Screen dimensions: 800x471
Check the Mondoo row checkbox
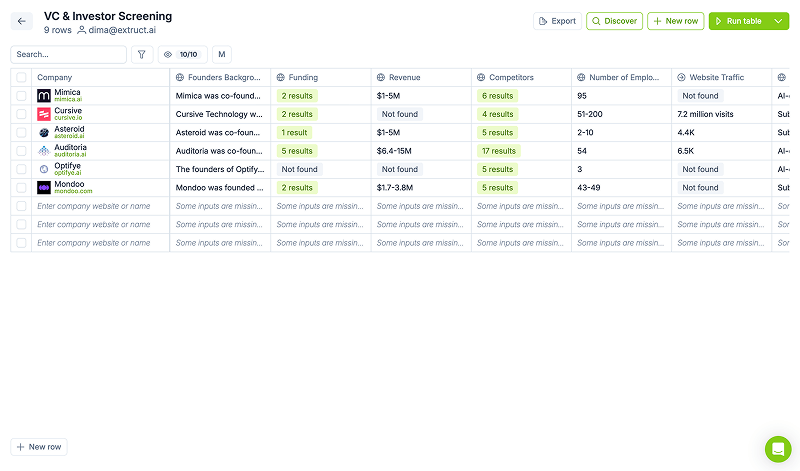coord(21,187)
